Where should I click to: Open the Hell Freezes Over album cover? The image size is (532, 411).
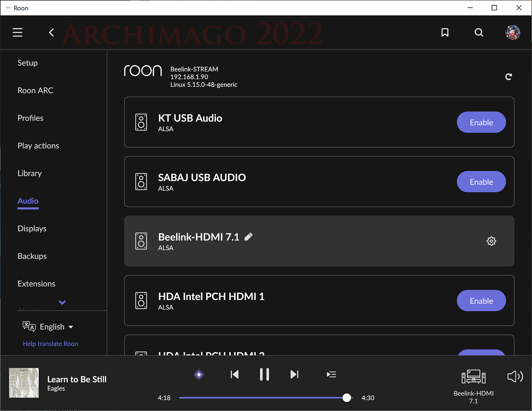[x=24, y=383]
